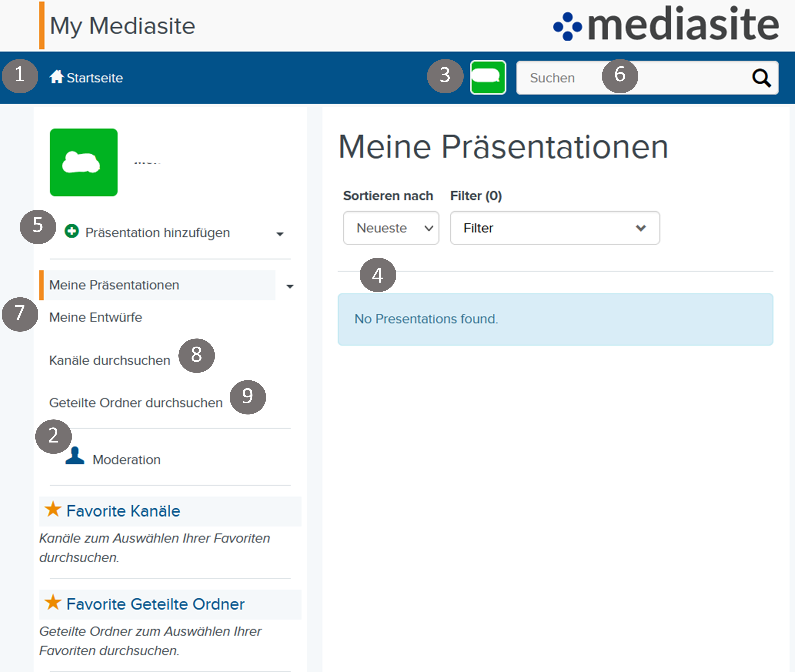This screenshot has height=672, width=797.
Task: Click the Favorite Kanäle heading link
Action: coord(123,511)
